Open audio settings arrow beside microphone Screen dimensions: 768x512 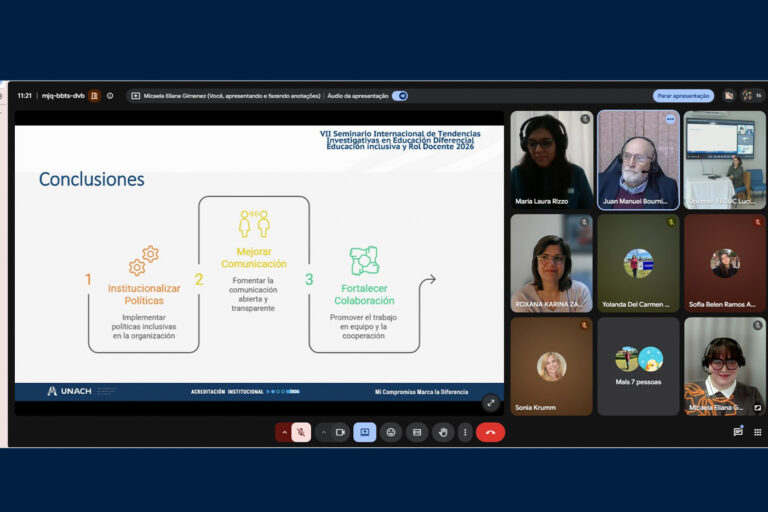[x=284, y=432]
